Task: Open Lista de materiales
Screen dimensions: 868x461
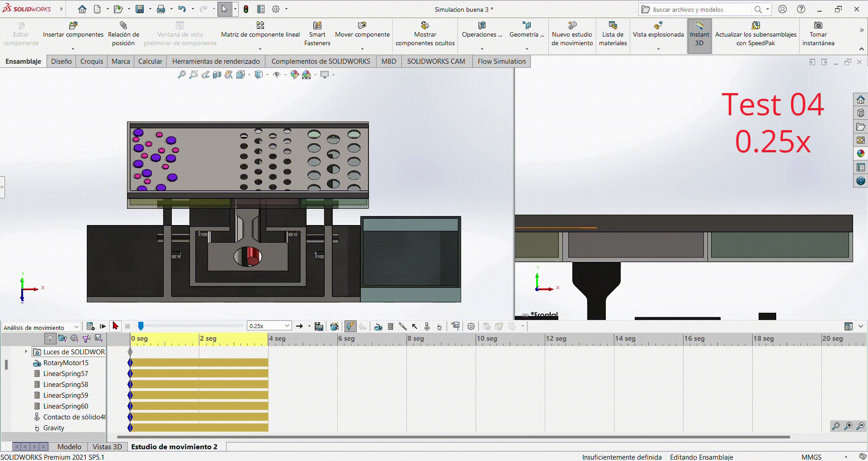Action: tap(613, 33)
